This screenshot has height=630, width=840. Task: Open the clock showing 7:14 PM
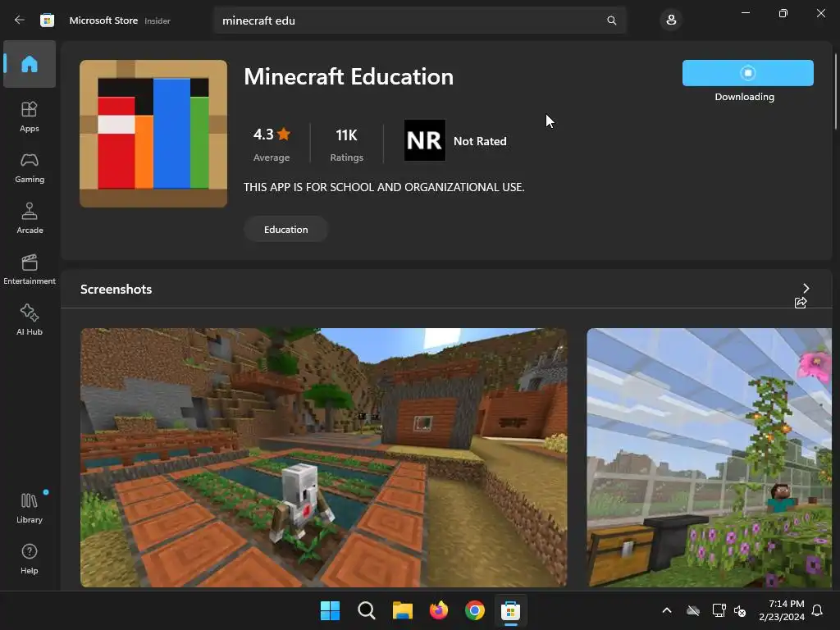point(782,610)
